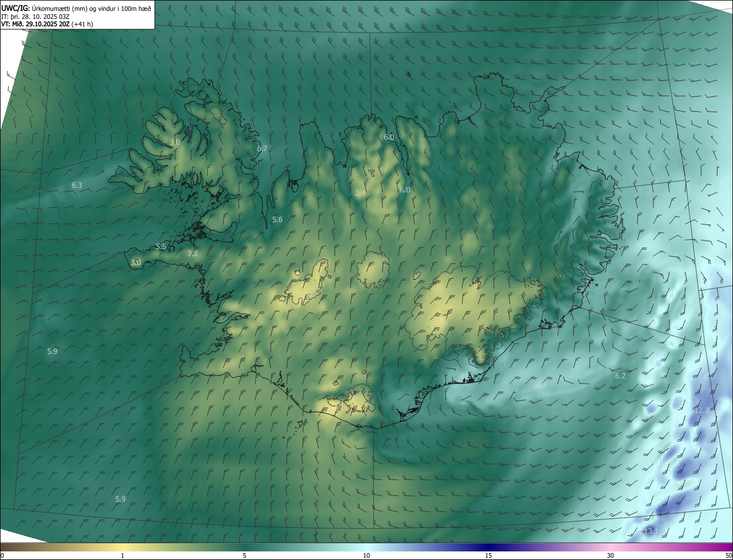Click the 5.5 value label
The height and width of the screenshot is (560, 733).
pos(161,246)
